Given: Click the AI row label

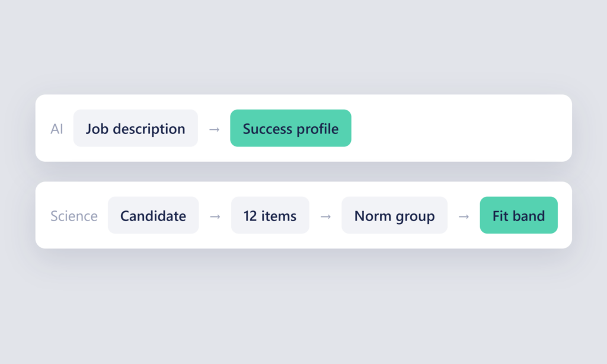Looking at the screenshot, I should 56,129.
